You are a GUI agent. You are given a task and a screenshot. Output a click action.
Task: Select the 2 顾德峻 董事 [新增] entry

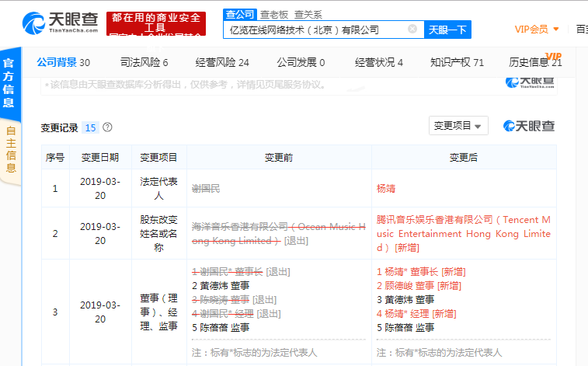pyautogui.click(x=419, y=286)
